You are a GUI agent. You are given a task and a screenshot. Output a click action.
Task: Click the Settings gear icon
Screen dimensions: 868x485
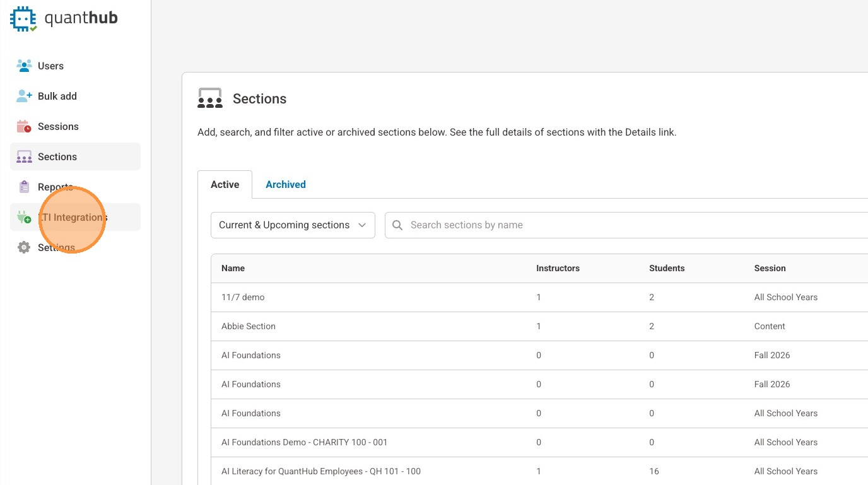pos(24,247)
